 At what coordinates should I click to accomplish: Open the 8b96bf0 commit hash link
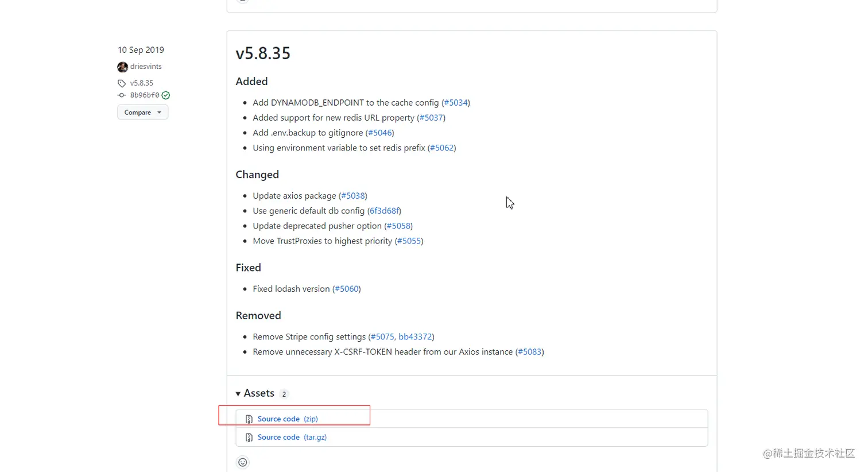click(145, 95)
